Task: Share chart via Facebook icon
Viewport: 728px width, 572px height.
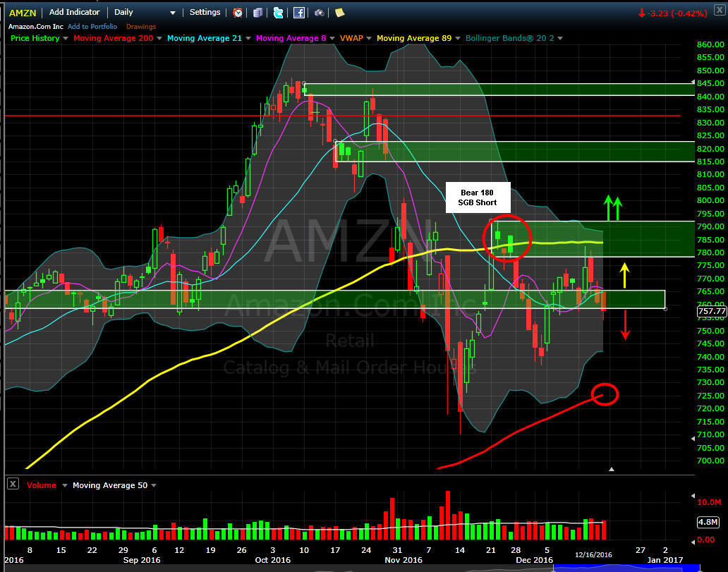Action: (x=299, y=13)
